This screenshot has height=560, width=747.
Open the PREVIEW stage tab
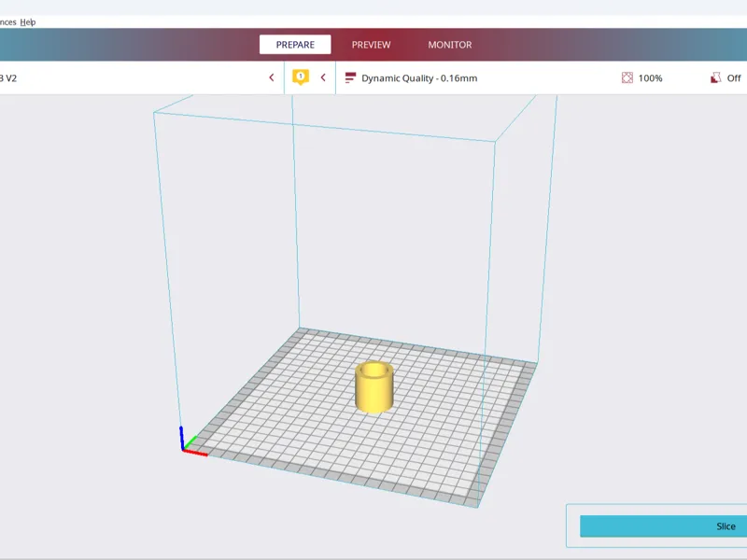[x=371, y=44]
